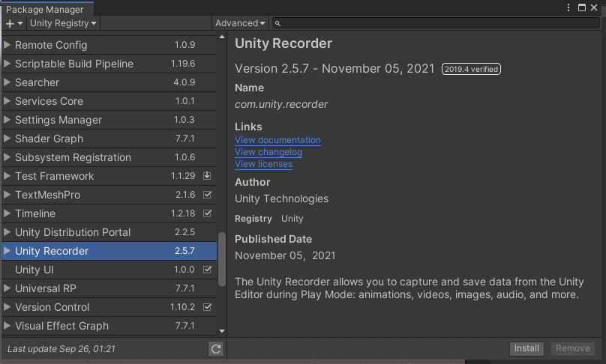Image resolution: width=606 pixels, height=364 pixels.
Task: Select the Package Manager tab
Action: (x=46, y=10)
